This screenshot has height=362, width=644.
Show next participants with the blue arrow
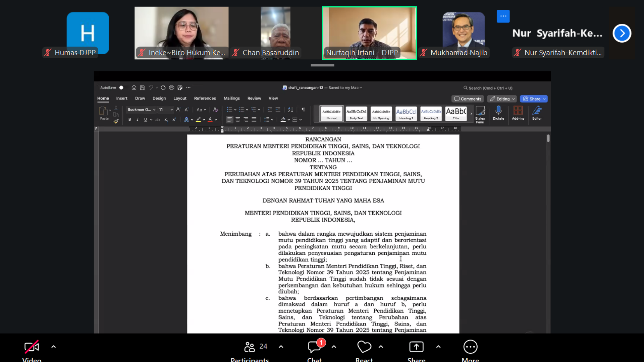pyautogui.click(x=622, y=33)
